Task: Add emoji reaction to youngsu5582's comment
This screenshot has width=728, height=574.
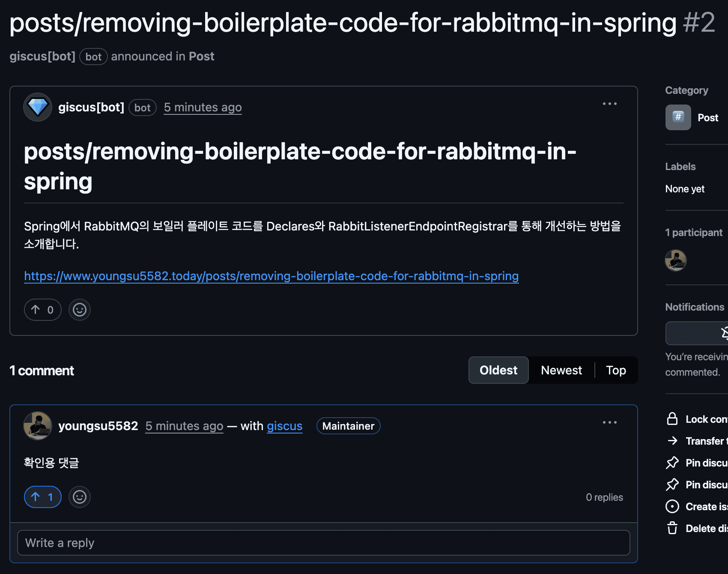Action: point(80,497)
